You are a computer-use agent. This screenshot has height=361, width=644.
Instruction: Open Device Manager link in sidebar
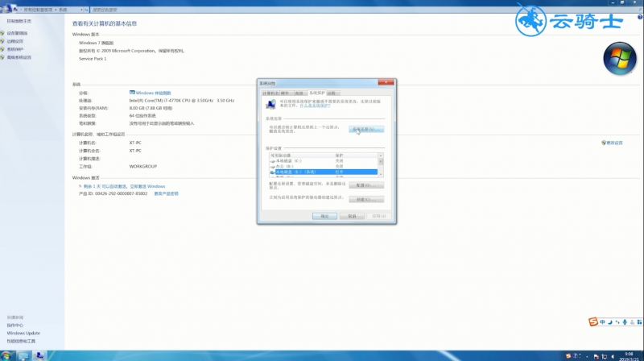(17, 33)
